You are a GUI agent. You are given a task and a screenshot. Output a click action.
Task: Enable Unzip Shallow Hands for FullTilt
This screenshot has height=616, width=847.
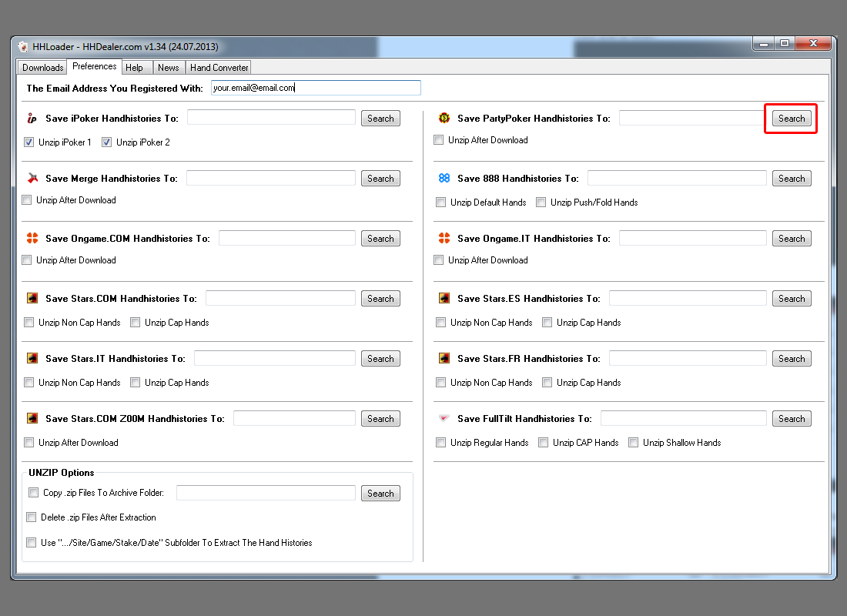tap(634, 443)
